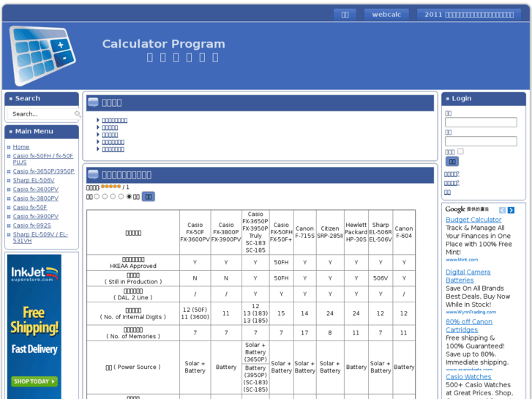Open the third link in the article list

pos(110,135)
